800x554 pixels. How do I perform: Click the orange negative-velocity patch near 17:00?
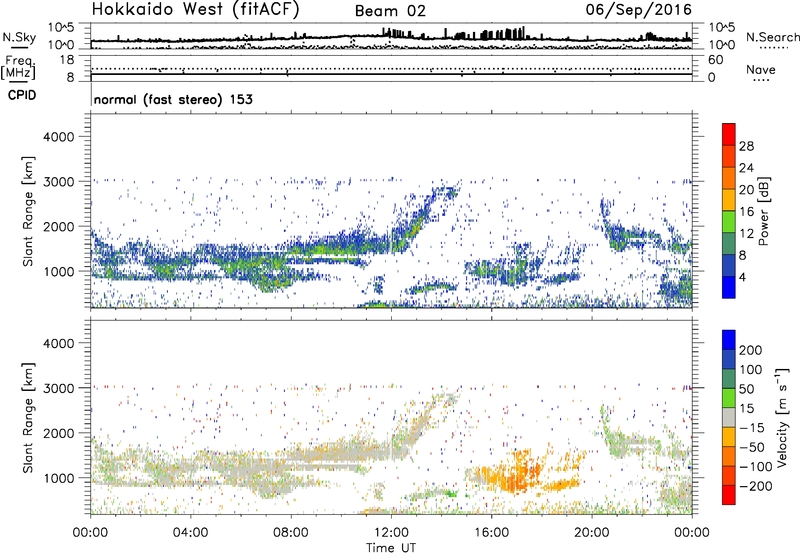click(x=515, y=473)
